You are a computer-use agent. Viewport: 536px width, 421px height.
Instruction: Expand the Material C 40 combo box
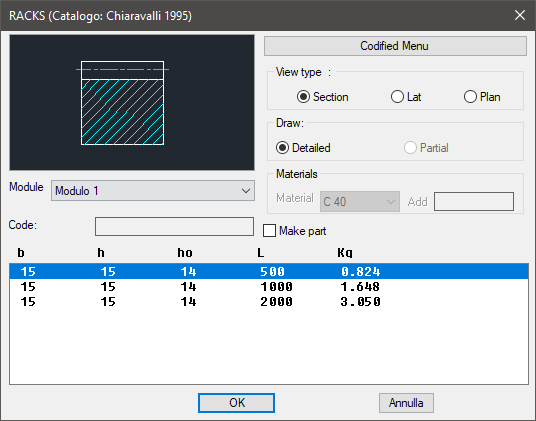coord(360,202)
